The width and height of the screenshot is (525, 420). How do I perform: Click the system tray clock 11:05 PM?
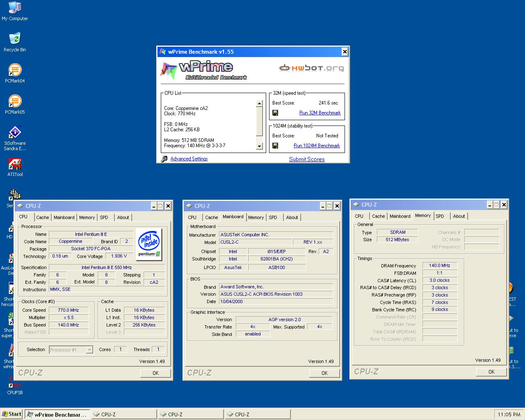click(x=509, y=415)
